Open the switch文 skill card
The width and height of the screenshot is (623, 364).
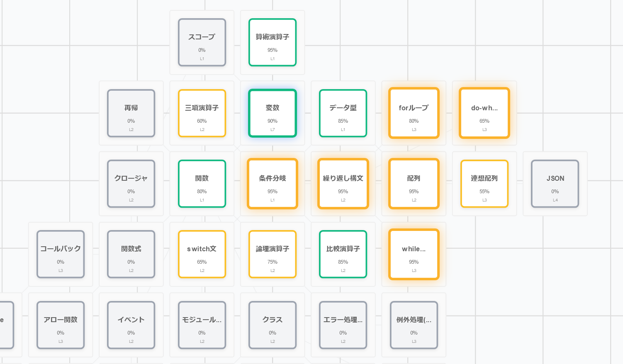202,254
